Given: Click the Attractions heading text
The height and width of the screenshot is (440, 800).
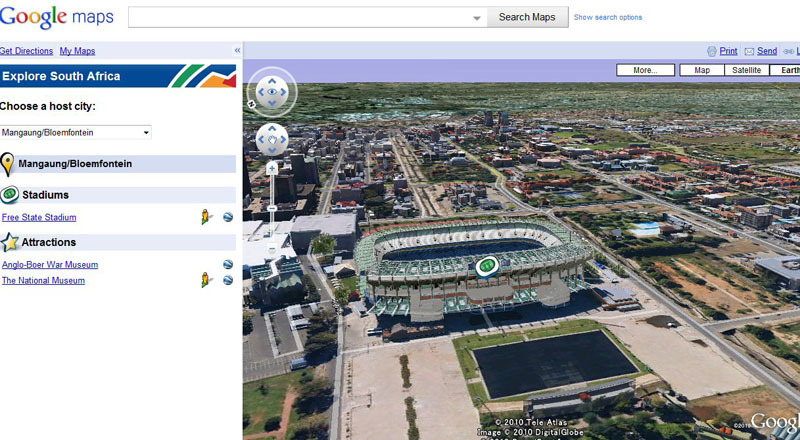Looking at the screenshot, I should tap(48, 242).
